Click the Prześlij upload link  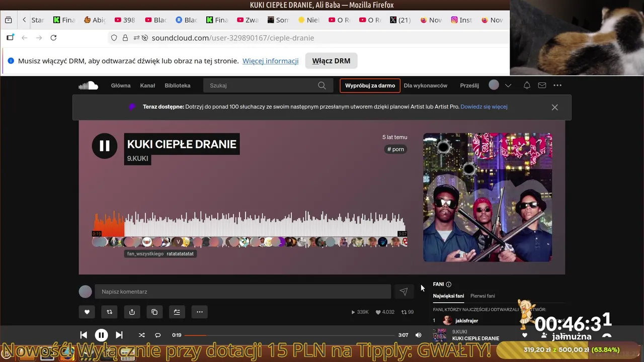[x=469, y=85]
